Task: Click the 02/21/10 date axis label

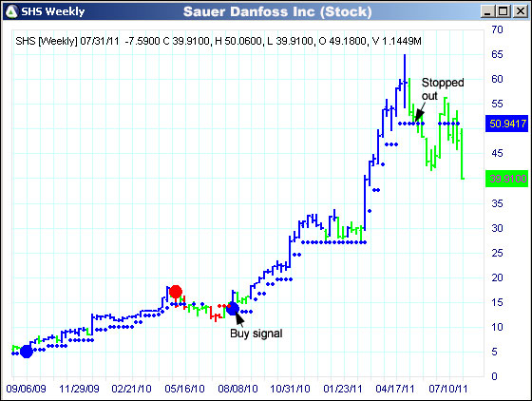Action: (x=132, y=389)
